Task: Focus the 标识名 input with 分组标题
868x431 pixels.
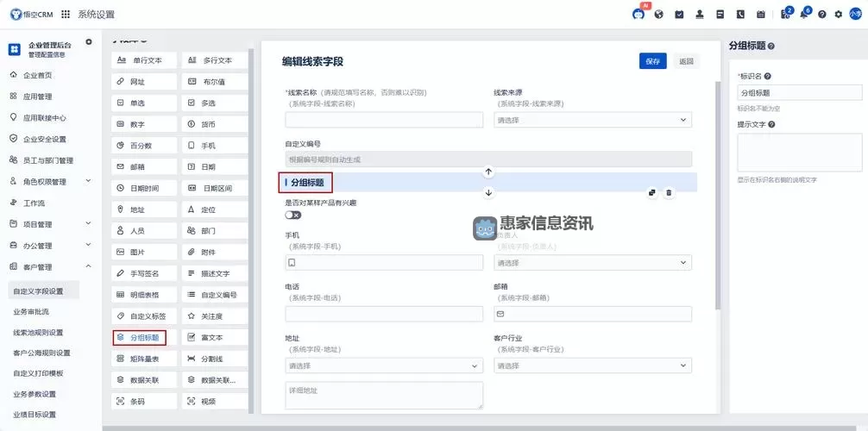Action: [x=799, y=92]
